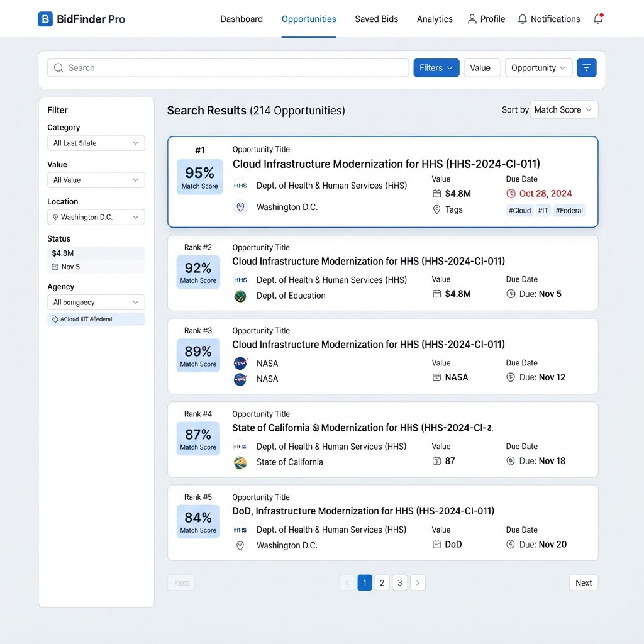Go to the Dashboard tab

click(241, 19)
